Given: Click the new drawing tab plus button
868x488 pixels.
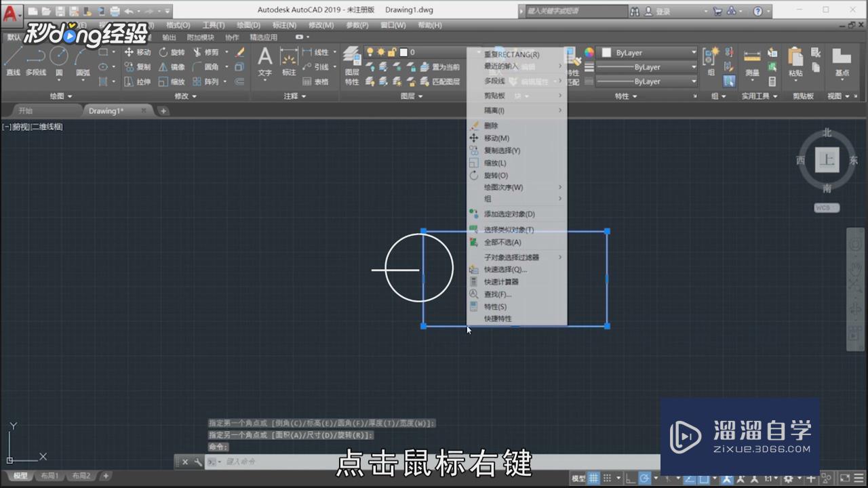Looking at the screenshot, I should 163,110.
